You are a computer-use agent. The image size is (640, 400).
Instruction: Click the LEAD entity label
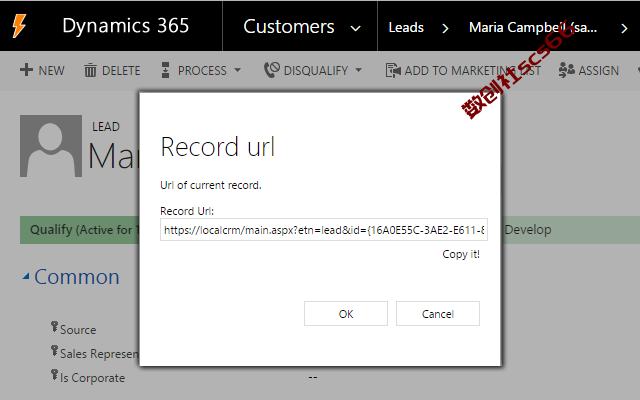point(106,127)
